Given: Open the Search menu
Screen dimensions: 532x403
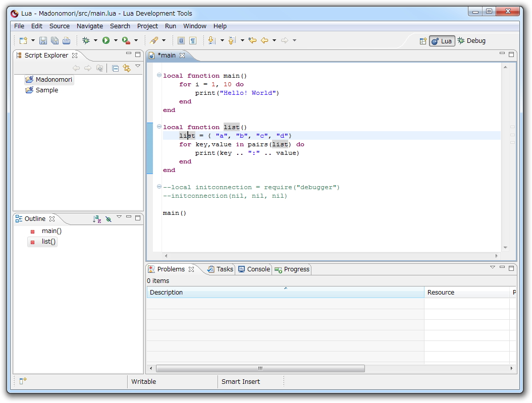Looking at the screenshot, I should 120,26.
